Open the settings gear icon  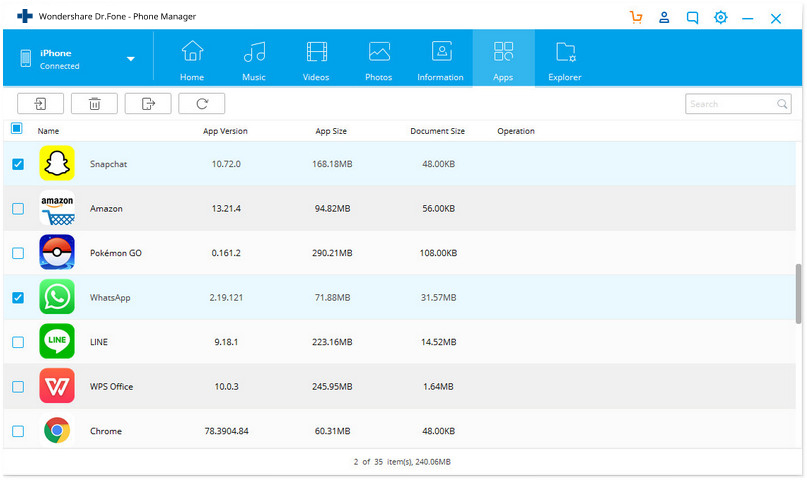tap(721, 17)
